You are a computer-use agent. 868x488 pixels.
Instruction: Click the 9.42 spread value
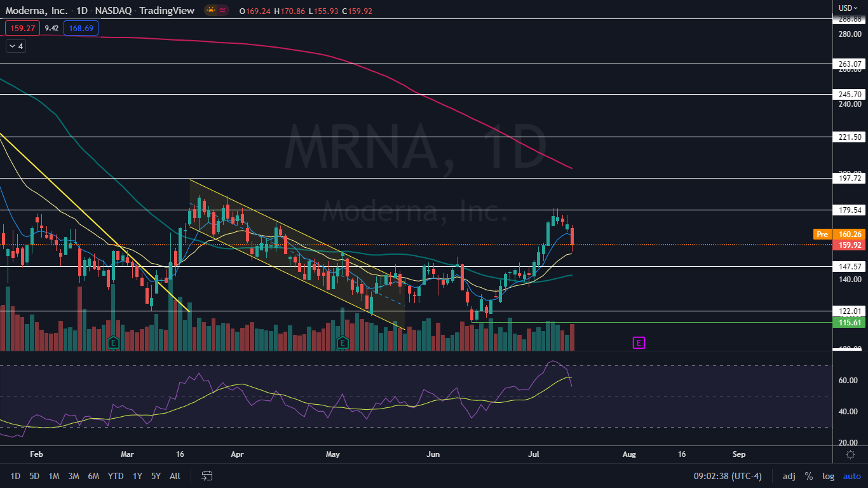point(52,28)
